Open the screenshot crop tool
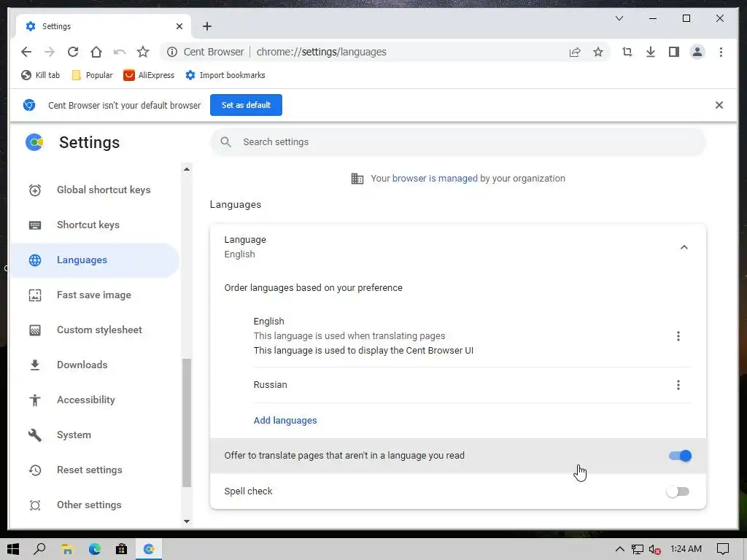 pyautogui.click(x=627, y=52)
